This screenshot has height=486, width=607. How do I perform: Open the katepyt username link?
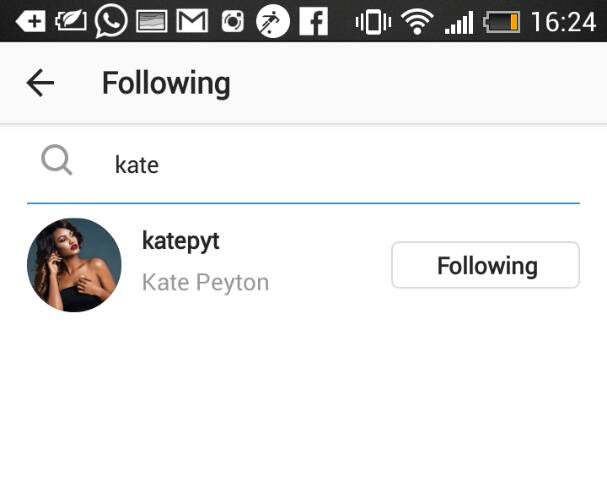(x=181, y=241)
